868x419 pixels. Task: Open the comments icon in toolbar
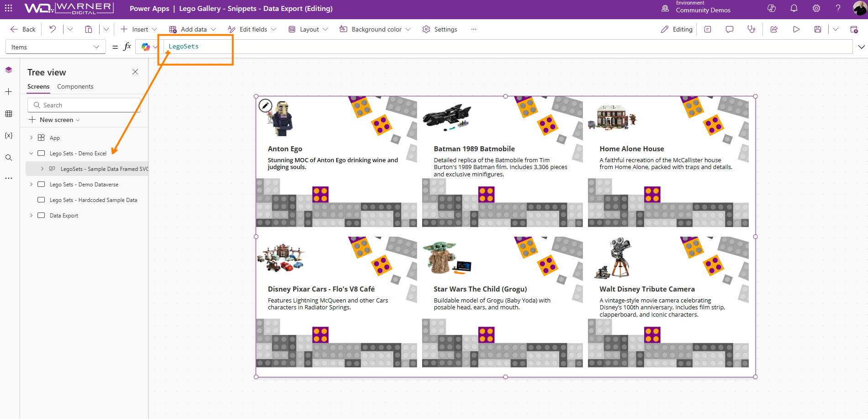(730, 29)
